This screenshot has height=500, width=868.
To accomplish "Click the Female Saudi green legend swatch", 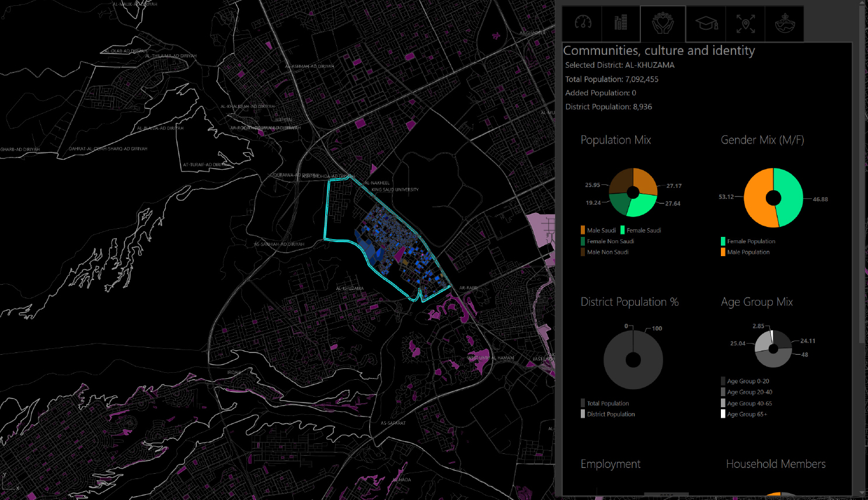I will tap(622, 230).
